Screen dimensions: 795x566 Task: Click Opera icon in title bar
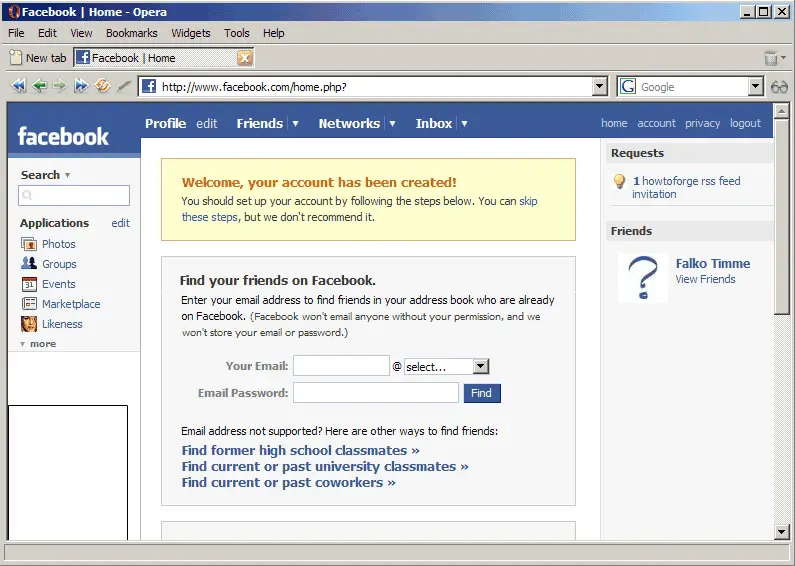point(14,12)
